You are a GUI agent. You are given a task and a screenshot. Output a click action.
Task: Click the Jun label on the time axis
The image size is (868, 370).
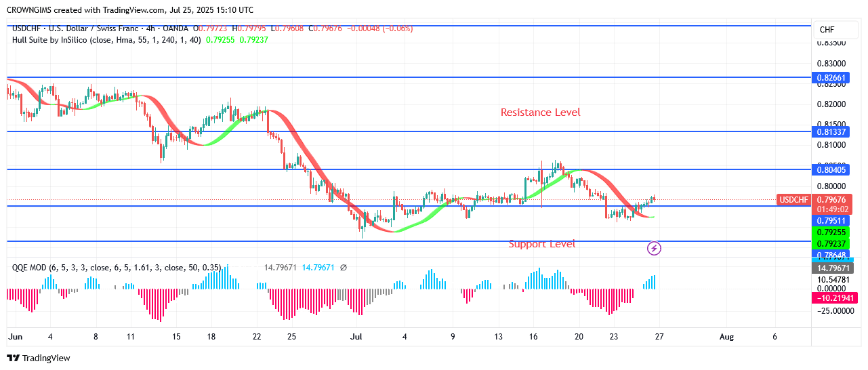(x=14, y=336)
